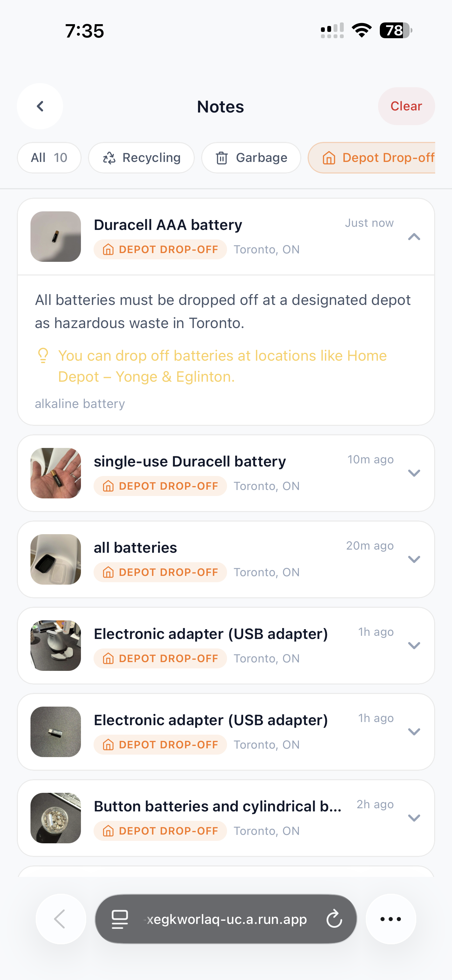452x980 pixels.
Task: Open the Duracell AAA battery photo thumbnail
Action: (x=56, y=237)
